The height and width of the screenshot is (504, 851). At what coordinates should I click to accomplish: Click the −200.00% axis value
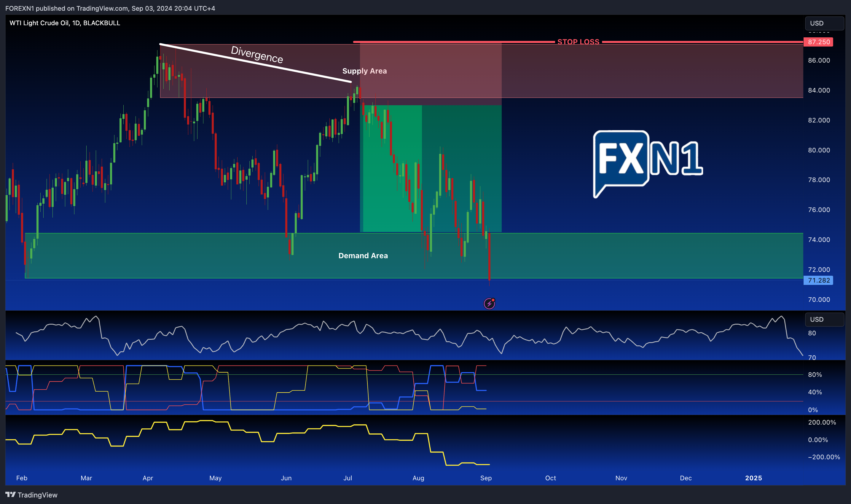[824, 457]
